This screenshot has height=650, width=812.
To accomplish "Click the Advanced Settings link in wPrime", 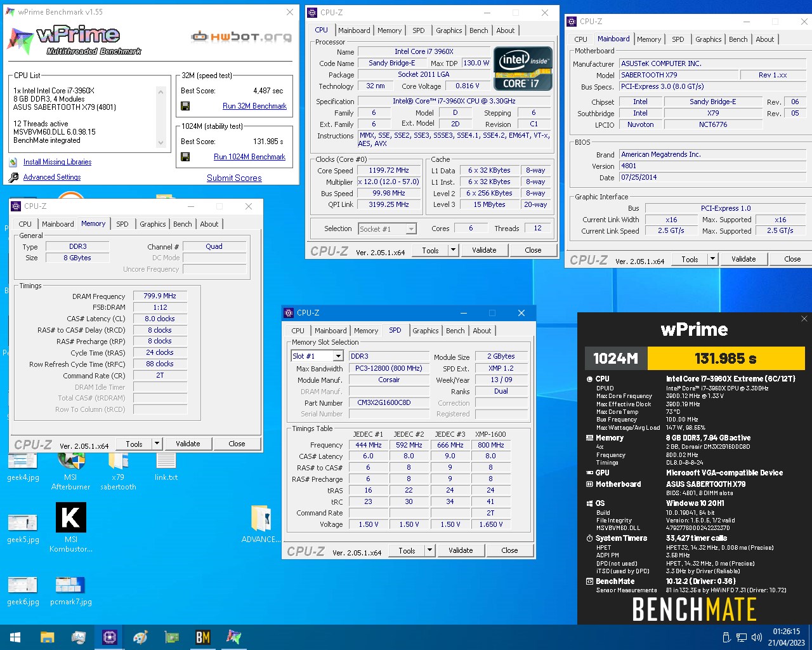I will [x=52, y=178].
